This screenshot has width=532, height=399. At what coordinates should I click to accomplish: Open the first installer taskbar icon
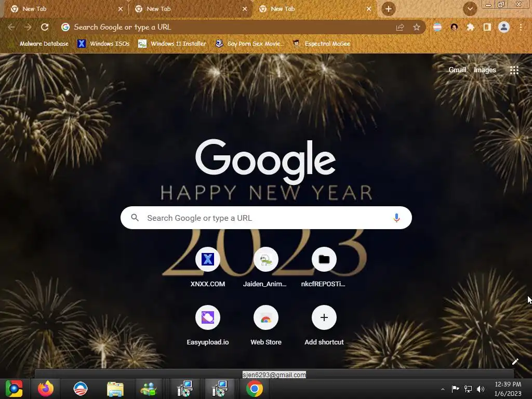coord(185,389)
